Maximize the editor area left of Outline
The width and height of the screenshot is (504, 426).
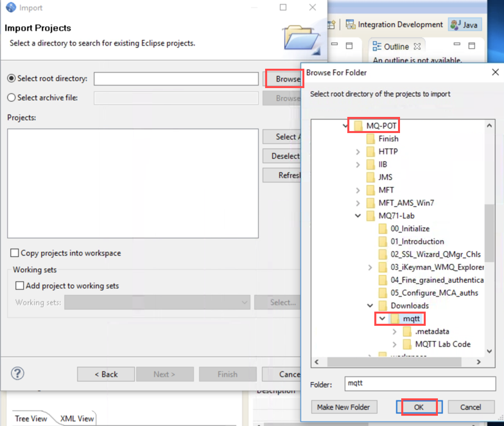(x=349, y=46)
